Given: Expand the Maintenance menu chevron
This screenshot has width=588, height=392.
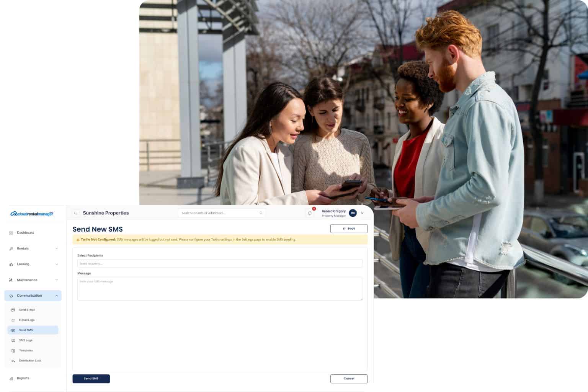Looking at the screenshot, I should [57, 280].
